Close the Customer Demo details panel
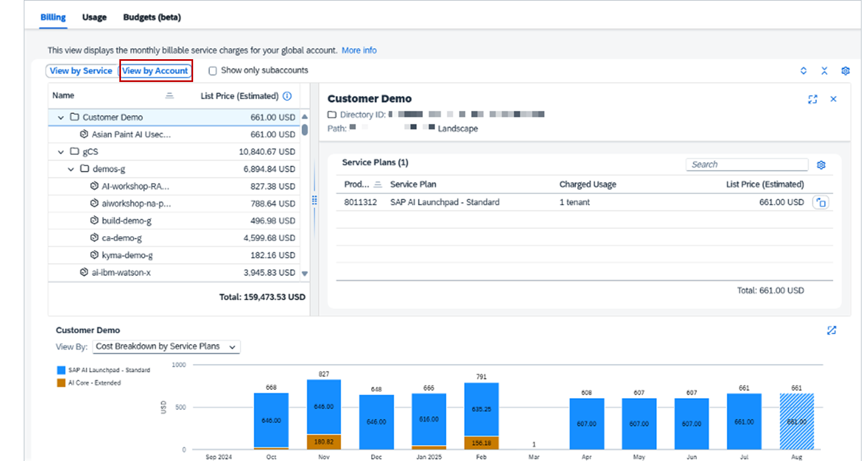The height and width of the screenshot is (461, 868). click(x=833, y=99)
